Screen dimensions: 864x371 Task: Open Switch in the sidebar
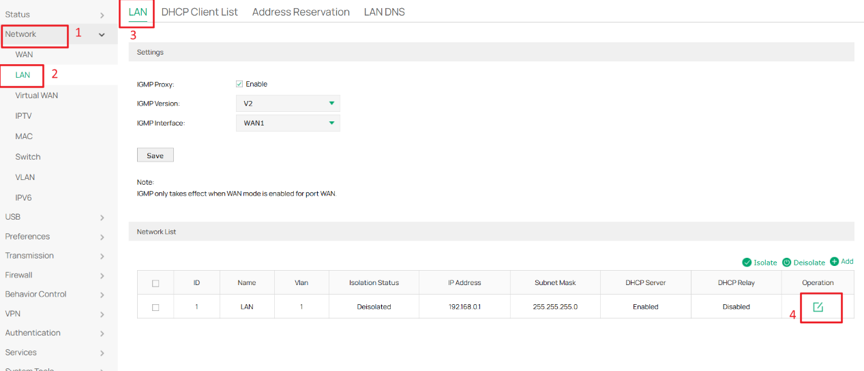(28, 157)
